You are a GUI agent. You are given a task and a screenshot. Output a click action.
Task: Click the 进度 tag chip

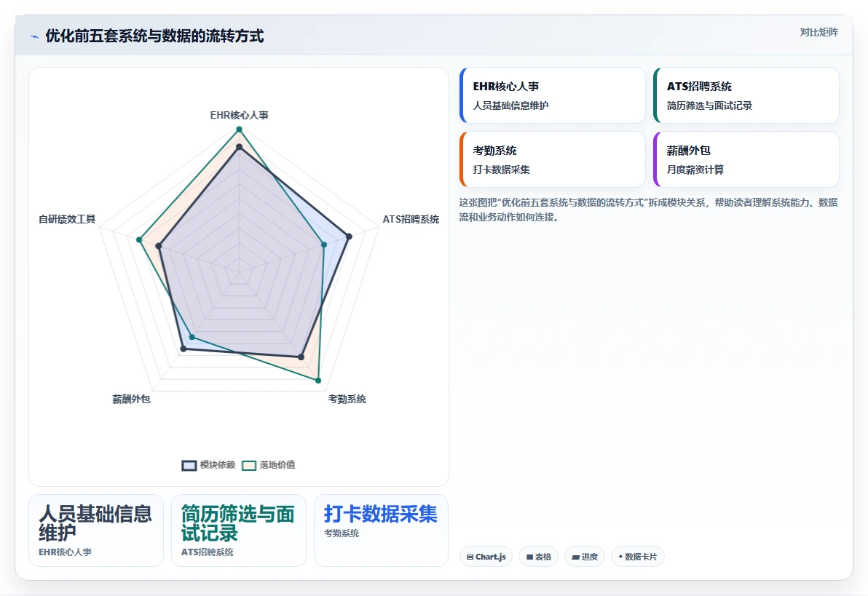pyautogui.click(x=585, y=557)
